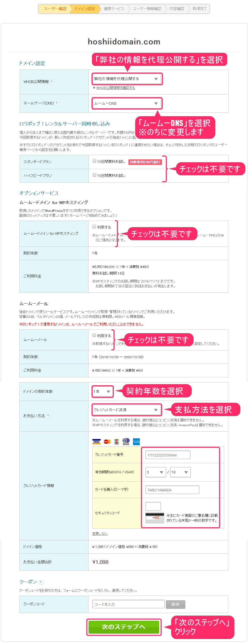249x644 pixels.
Task: Select the 取得完了 step tab
Action: click(x=200, y=9)
